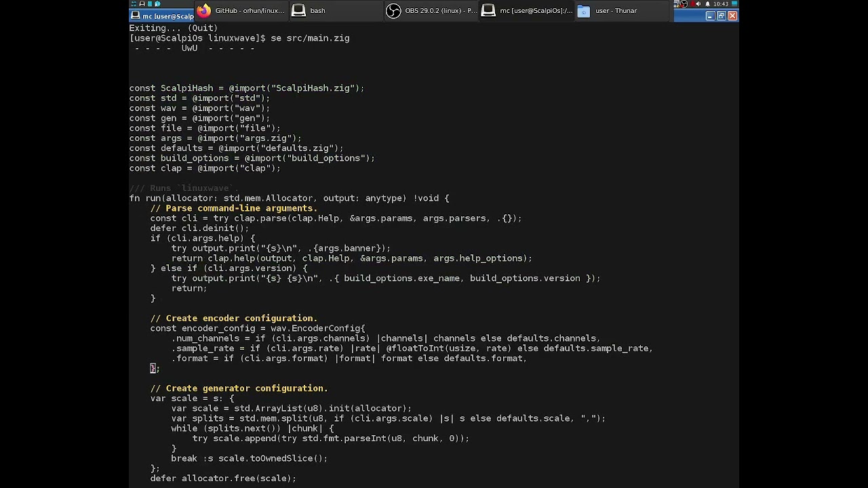Image resolution: width=868 pixels, height=488 pixels.
Task: Click '// Create generator configuration.' comment
Action: pos(239,388)
